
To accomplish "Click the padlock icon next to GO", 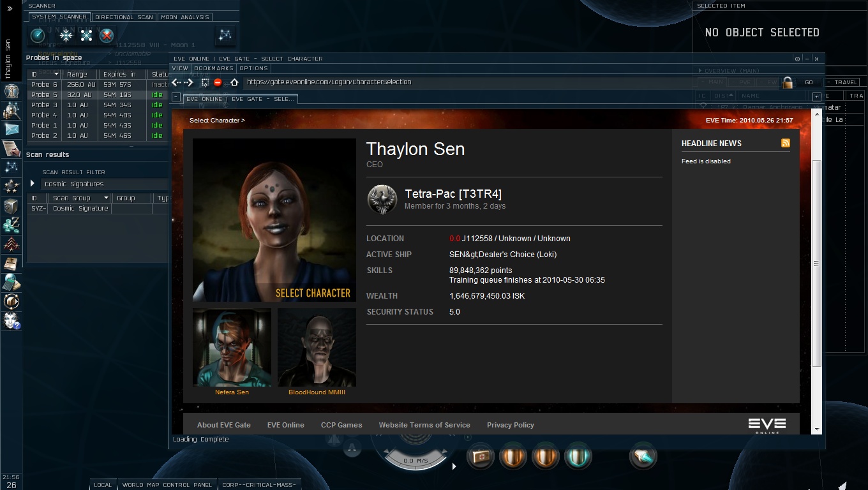I will [x=788, y=82].
